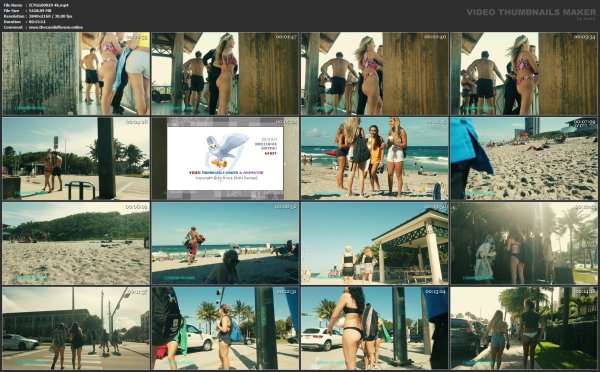Screen dimensions: 600x372
Task: Open the thumbnail of four women on the beach
Action: (375, 158)
